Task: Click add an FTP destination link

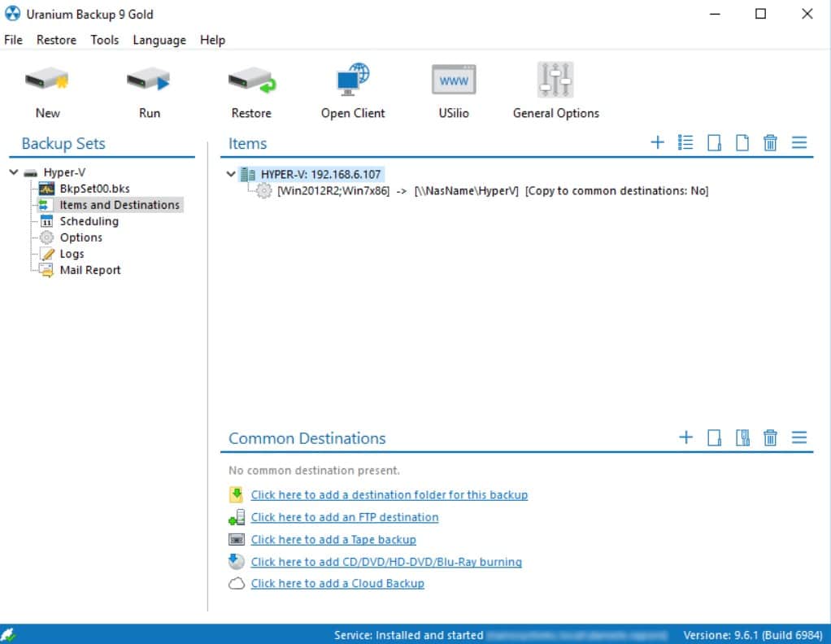Action: point(344,517)
